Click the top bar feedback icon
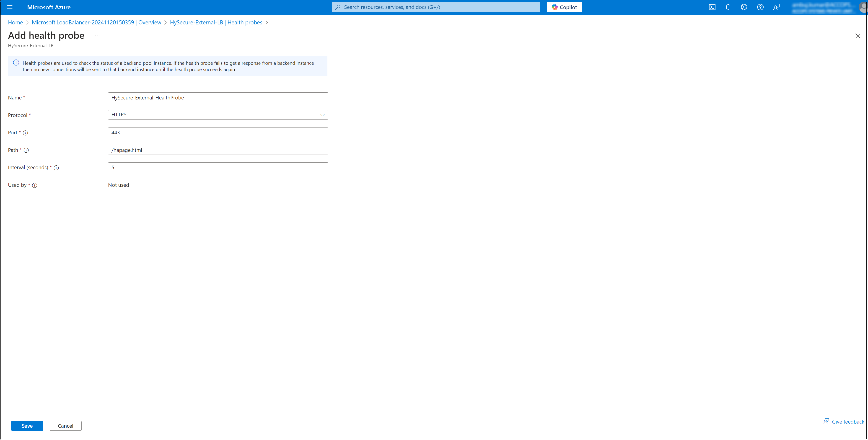The height and width of the screenshot is (440, 868). click(776, 7)
